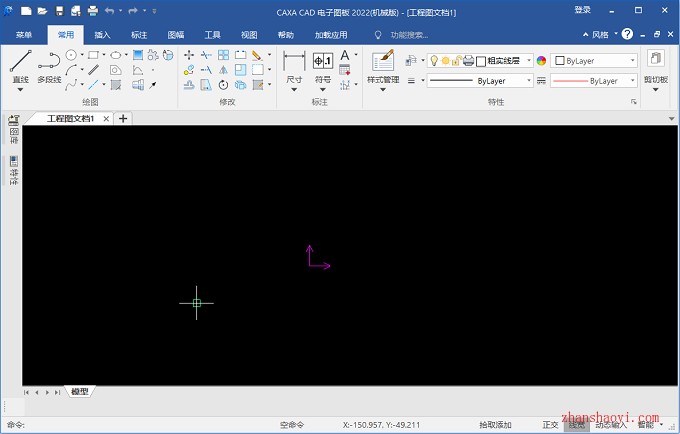Screen dimensions: 680x434
Task: Select the Mirror tool icon
Action: point(223,69)
